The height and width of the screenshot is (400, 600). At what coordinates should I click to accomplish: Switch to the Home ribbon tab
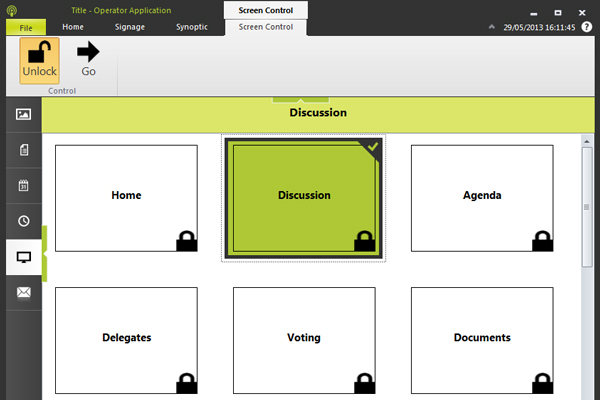click(x=73, y=27)
